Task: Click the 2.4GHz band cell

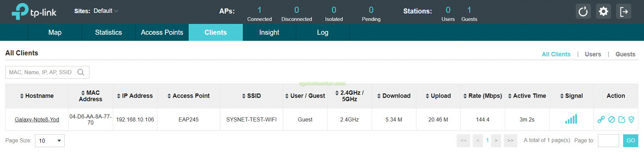Action: (x=349, y=119)
